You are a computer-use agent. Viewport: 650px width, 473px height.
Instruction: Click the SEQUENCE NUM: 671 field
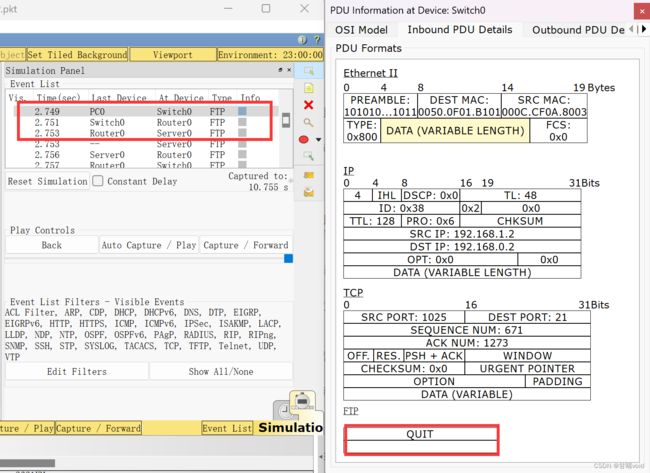467,330
